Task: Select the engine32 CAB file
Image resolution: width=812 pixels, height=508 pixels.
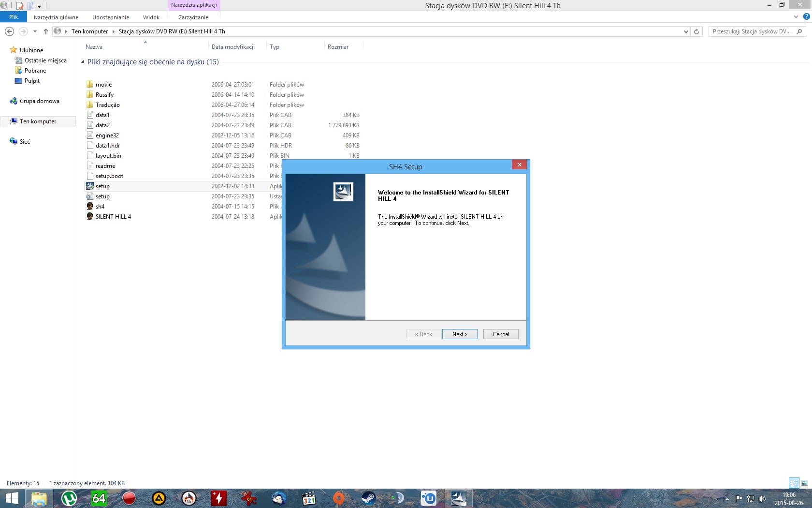Action: point(107,135)
